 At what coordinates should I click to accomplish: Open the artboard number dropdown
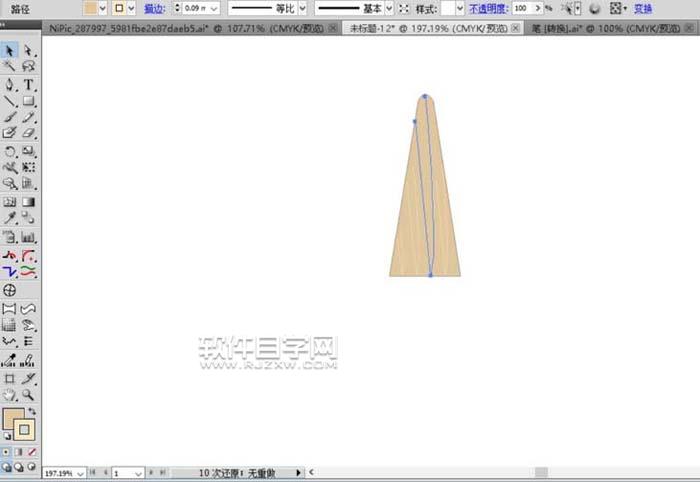(138, 473)
